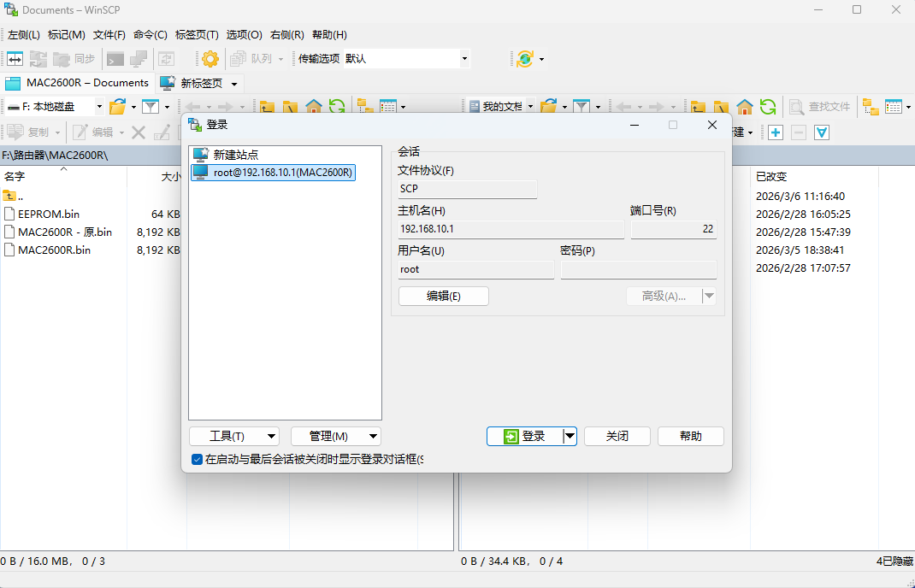The width and height of the screenshot is (915, 588).
Task: Toggle synchronized browsing globe icon
Action: [524, 58]
